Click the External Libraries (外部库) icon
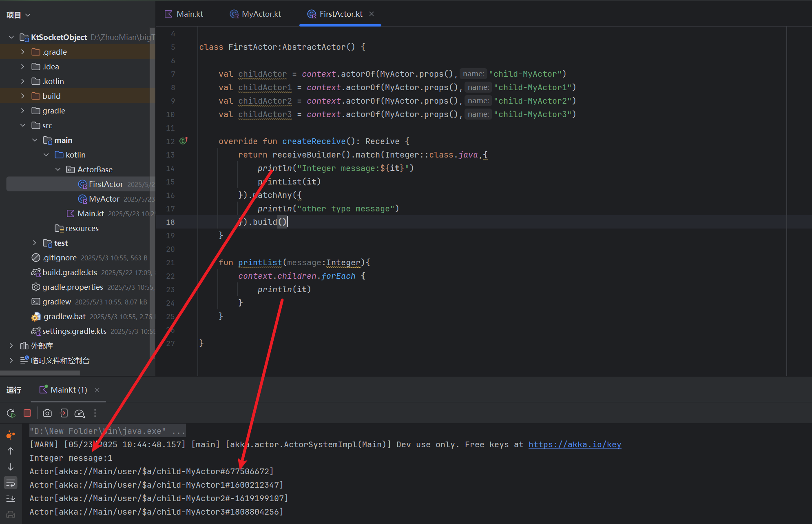The image size is (812, 524). tap(24, 346)
